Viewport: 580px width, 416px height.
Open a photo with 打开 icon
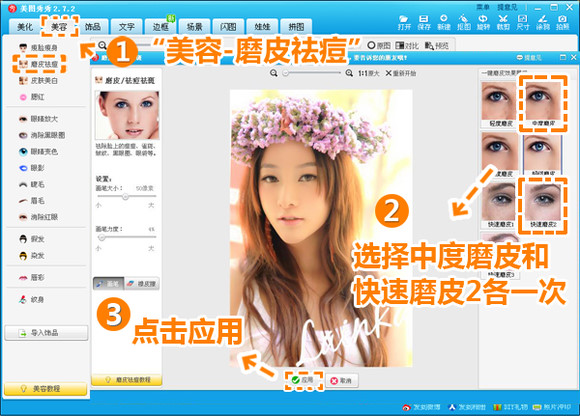point(404,23)
